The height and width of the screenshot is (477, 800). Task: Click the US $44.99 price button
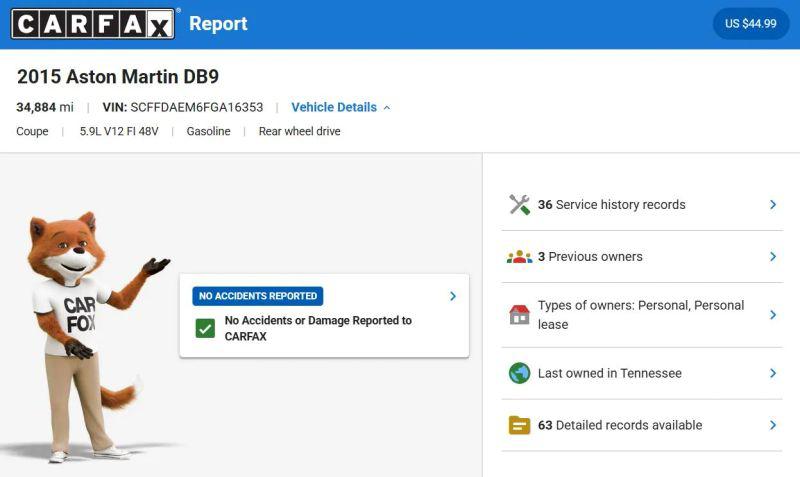point(751,23)
